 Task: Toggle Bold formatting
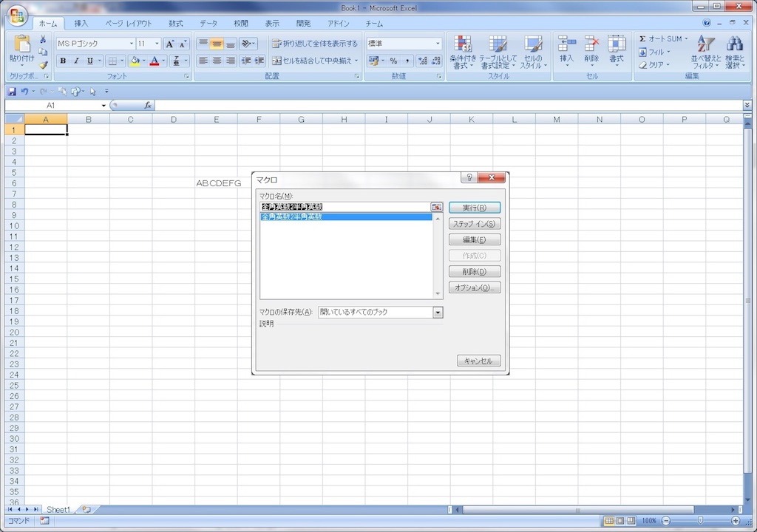[x=63, y=61]
